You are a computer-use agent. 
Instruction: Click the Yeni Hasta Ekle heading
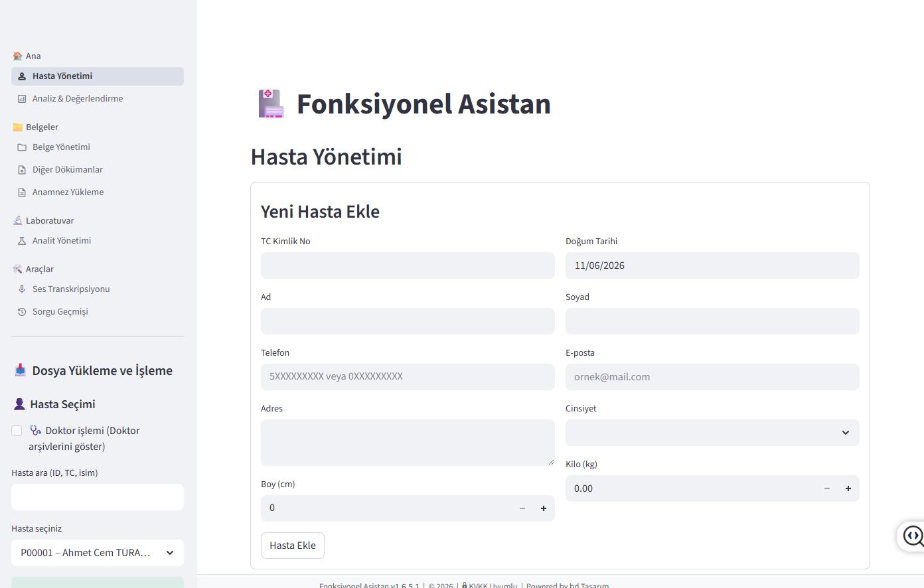[x=320, y=212]
